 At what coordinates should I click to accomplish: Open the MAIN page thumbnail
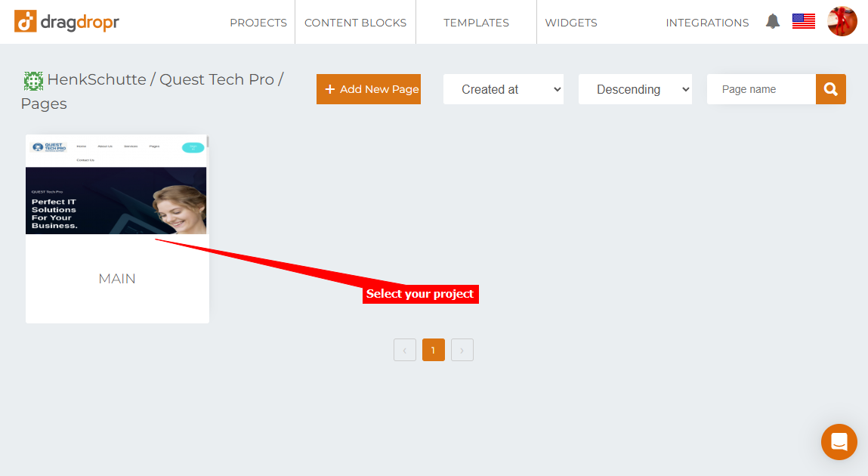[x=117, y=228]
